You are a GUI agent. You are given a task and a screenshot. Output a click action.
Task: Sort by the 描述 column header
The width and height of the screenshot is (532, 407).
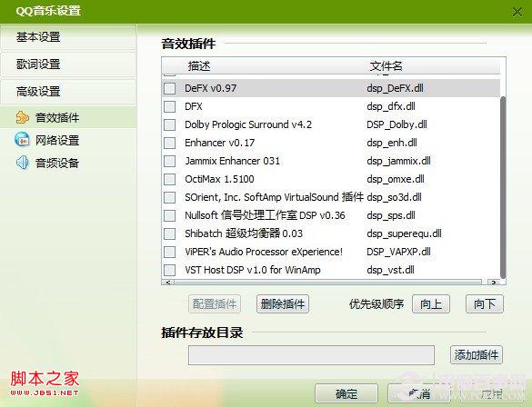(x=199, y=65)
